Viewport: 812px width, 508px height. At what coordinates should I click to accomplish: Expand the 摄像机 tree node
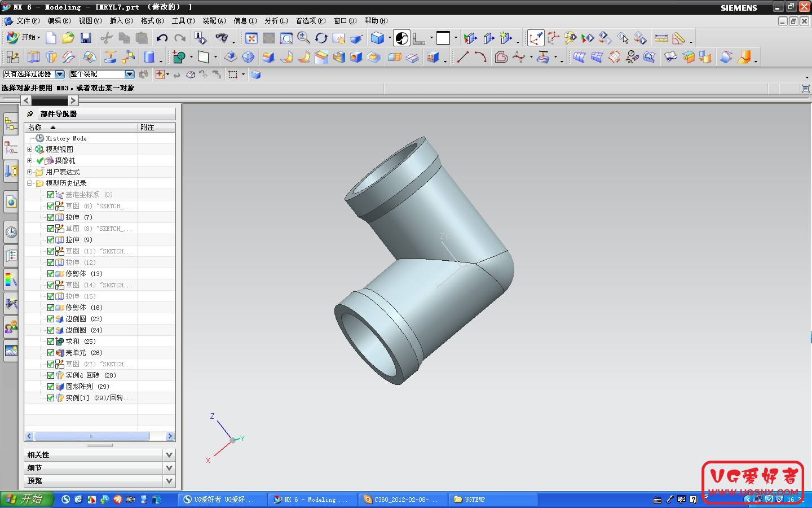30,161
